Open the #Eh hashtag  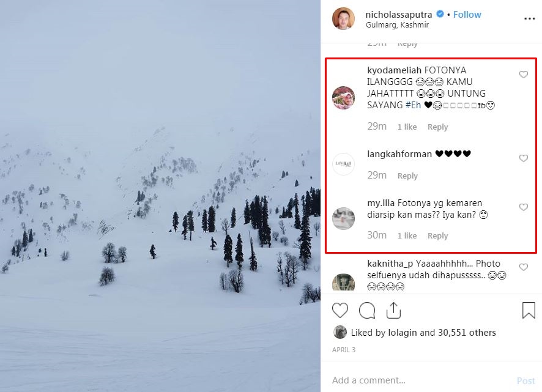click(x=413, y=105)
